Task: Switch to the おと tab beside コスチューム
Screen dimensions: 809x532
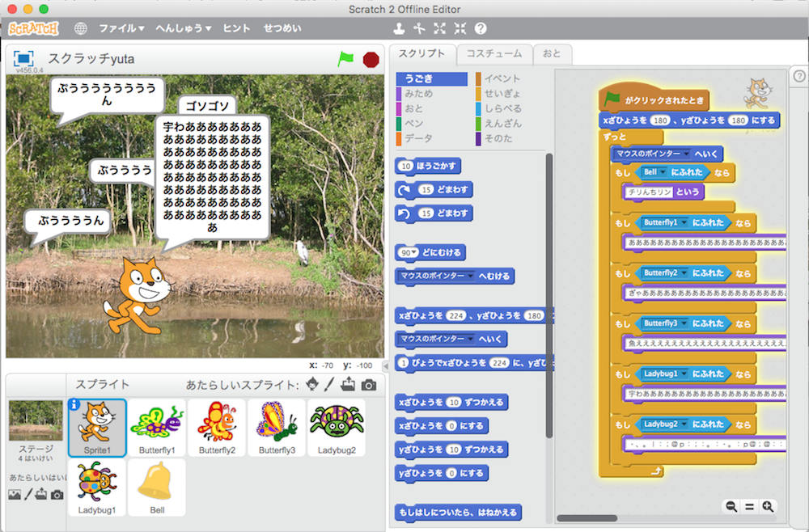Action: pos(552,53)
